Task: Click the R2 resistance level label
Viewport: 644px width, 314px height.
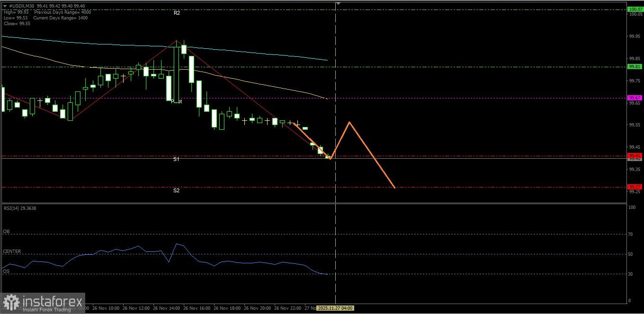Action: tap(177, 13)
